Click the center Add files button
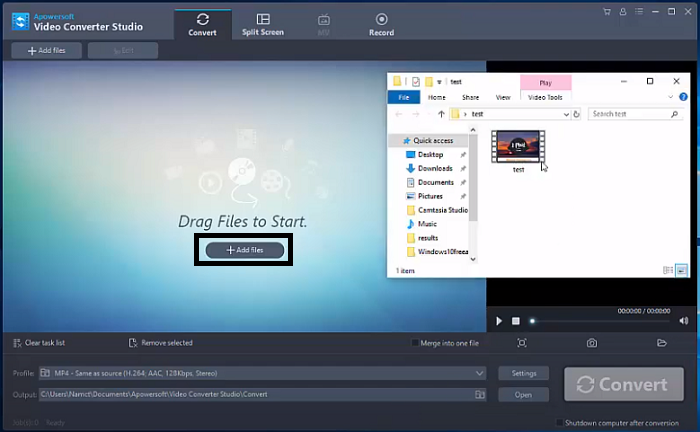The width and height of the screenshot is (700, 432). 245,250
